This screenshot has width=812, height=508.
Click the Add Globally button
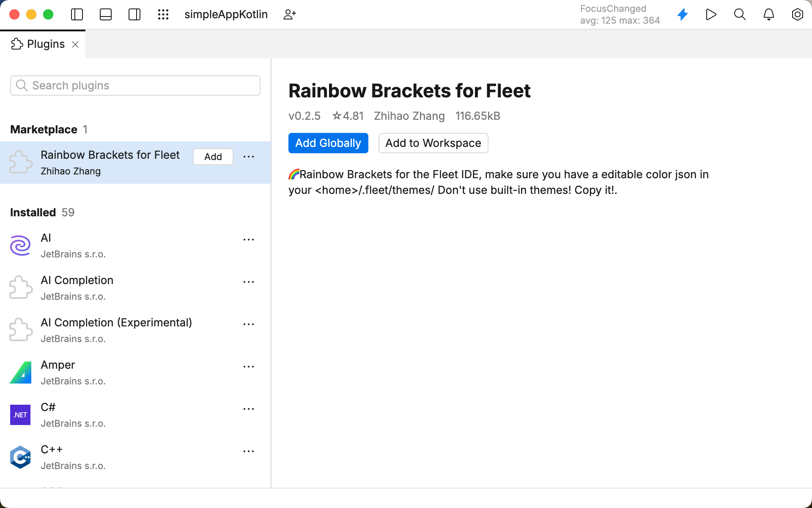pyautogui.click(x=328, y=143)
